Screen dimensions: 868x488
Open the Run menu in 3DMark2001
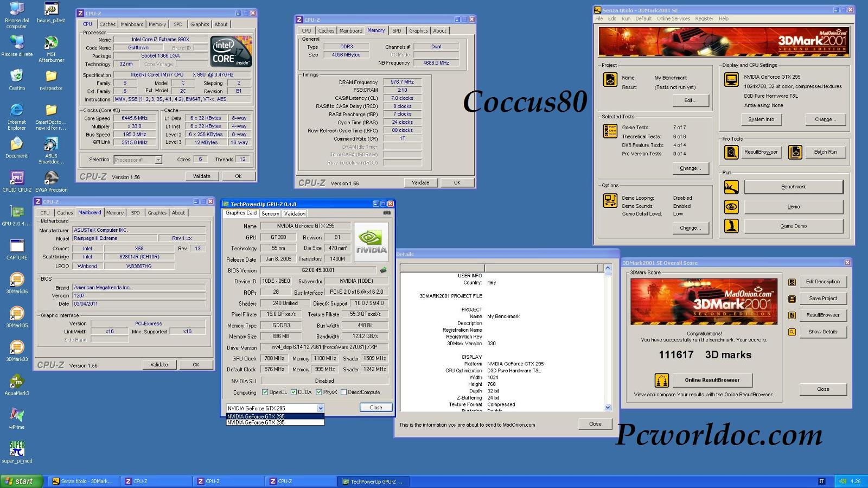(626, 18)
